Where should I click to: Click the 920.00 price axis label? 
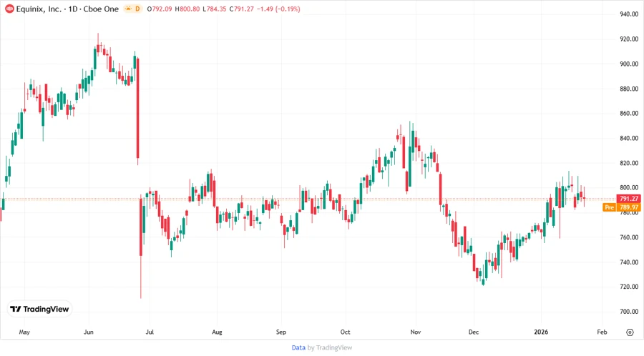[629, 39]
